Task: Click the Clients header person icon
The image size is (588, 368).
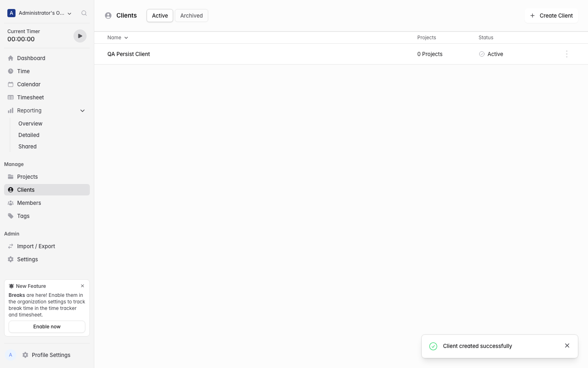Action: [108, 16]
